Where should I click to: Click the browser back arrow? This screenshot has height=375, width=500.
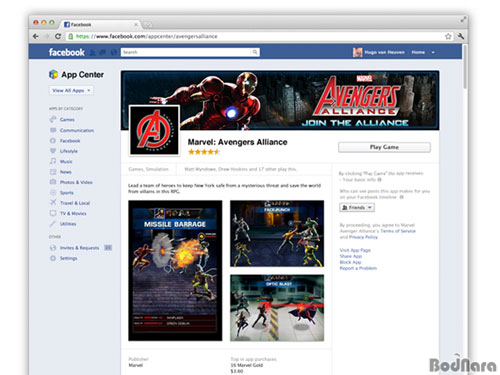point(36,36)
